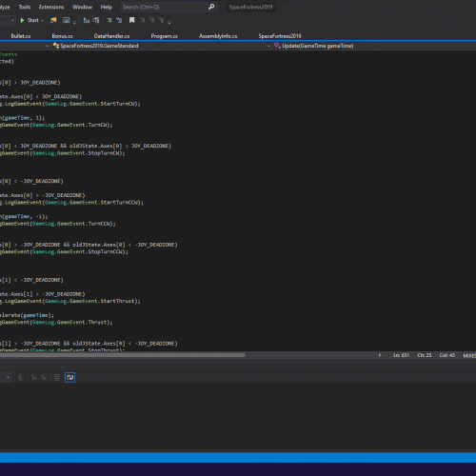Image resolution: width=476 pixels, height=476 pixels.
Task: Click StartTurnCW in the code line
Action: pyautogui.click(x=118, y=104)
